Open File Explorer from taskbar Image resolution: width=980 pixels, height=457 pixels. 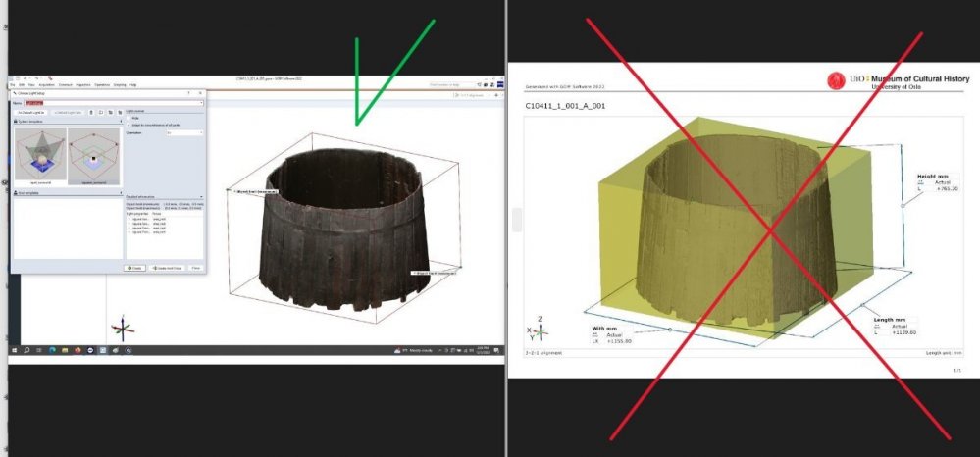(x=65, y=351)
